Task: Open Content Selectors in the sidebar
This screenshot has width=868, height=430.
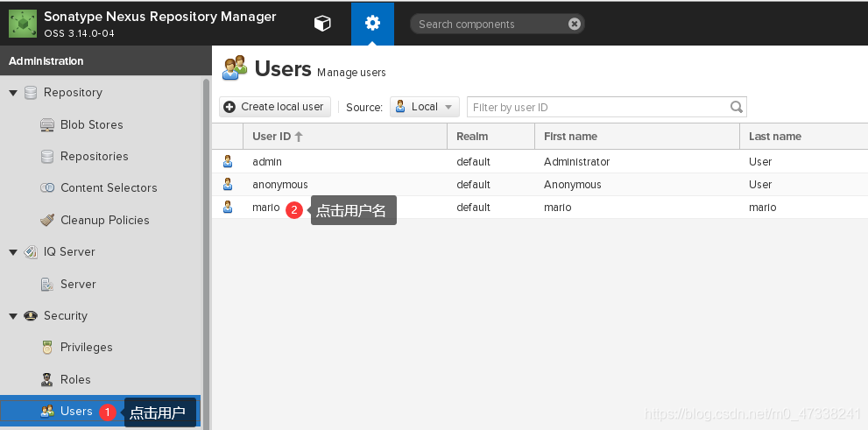Action: click(x=109, y=188)
